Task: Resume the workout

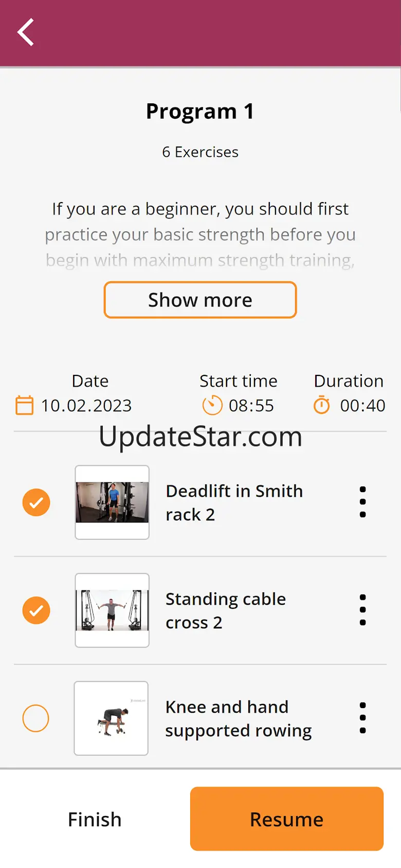Action: pyautogui.click(x=287, y=819)
